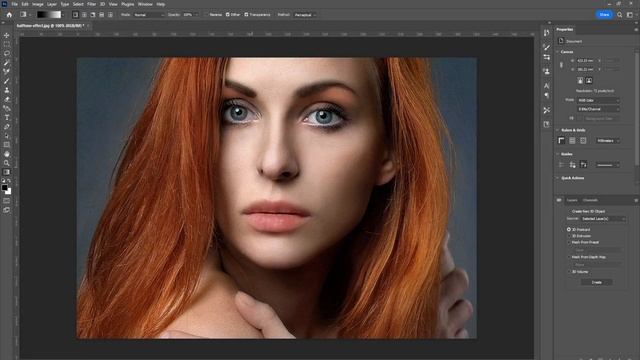Toggle the canvas dimensions link icon
Image resolution: width=640 pixels, height=360 pixels.
tap(562, 65)
